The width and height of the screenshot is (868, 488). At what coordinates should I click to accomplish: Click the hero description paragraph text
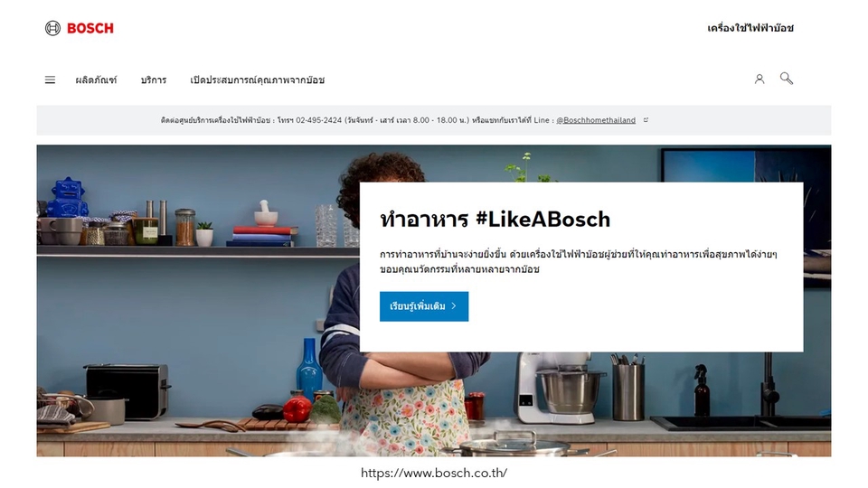[x=579, y=262]
